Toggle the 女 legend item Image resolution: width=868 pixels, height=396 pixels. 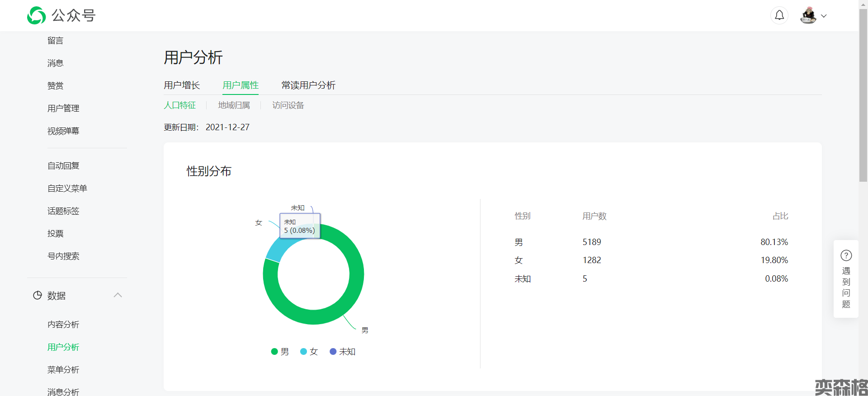pyautogui.click(x=309, y=352)
